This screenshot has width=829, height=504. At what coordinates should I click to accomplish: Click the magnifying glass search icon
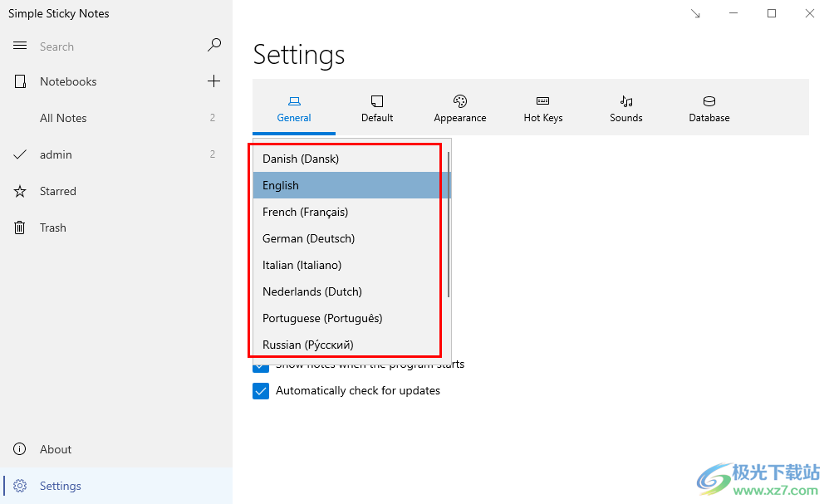pos(214,45)
